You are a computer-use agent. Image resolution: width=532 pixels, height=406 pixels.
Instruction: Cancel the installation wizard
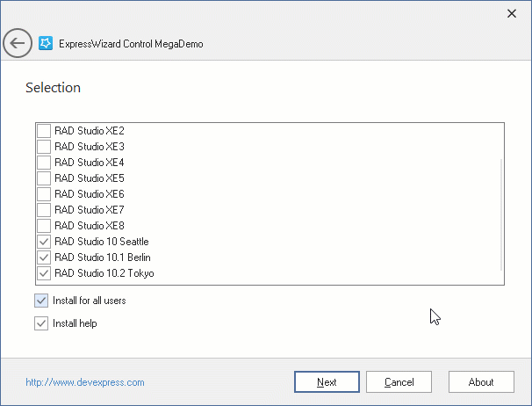(x=399, y=382)
